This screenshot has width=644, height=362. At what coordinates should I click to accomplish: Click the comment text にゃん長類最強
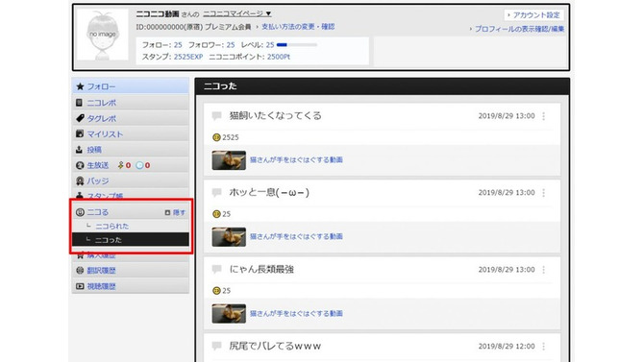[x=261, y=269]
